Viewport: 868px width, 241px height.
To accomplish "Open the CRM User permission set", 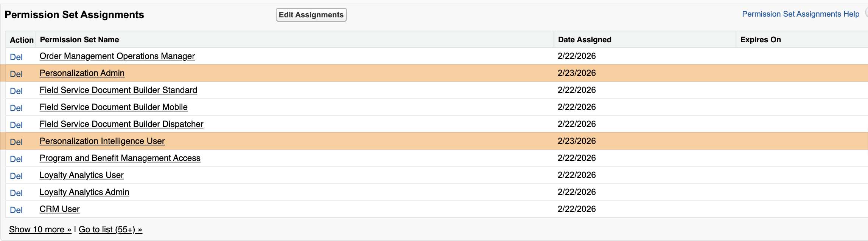I will pyautogui.click(x=59, y=209).
